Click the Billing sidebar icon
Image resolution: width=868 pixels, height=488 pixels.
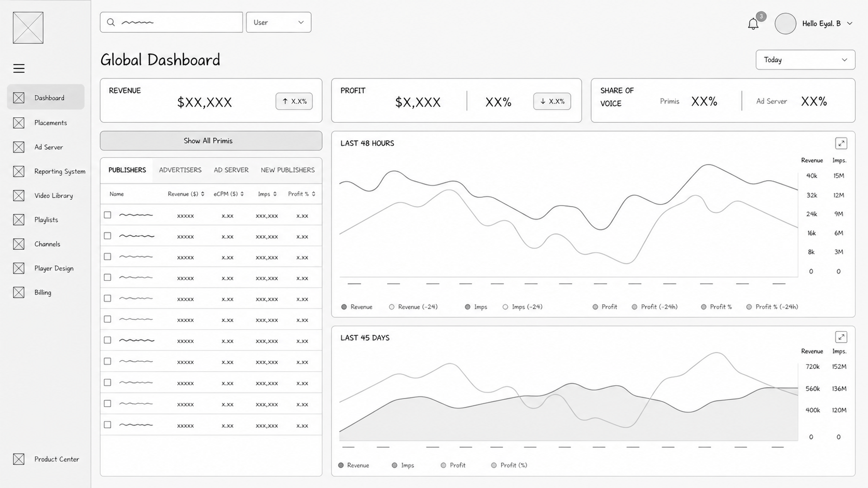[x=19, y=292]
